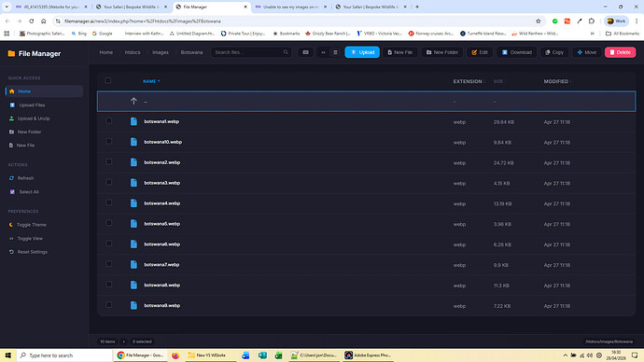644x362 pixels.
Task: Click file icon of botswana1.webp
Action: point(133,121)
